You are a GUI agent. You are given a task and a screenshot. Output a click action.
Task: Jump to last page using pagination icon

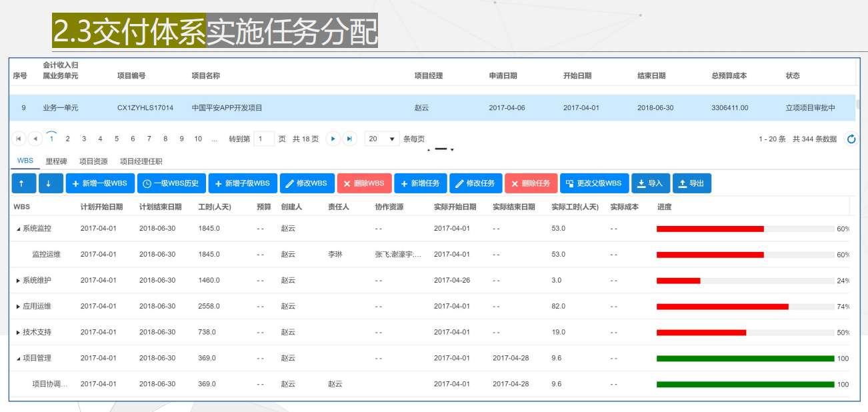tap(348, 139)
